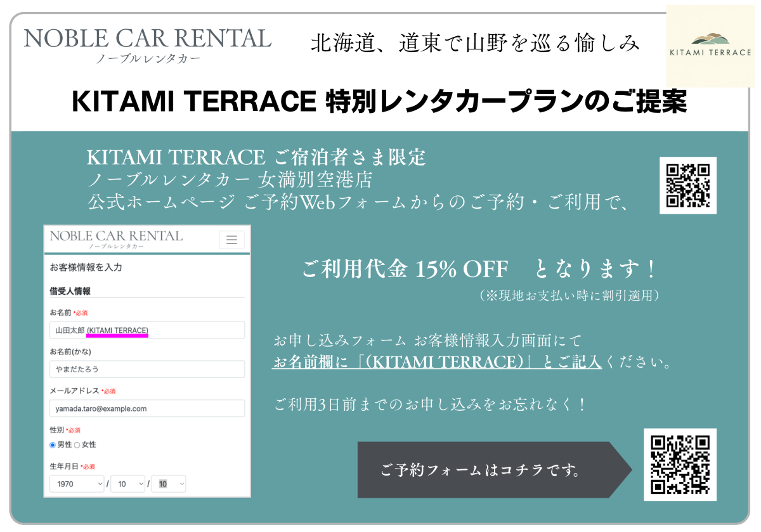The width and height of the screenshot is (761, 532).
Task: Click the ご予約フォームはコチラです arrow banner
Action: tap(488, 470)
